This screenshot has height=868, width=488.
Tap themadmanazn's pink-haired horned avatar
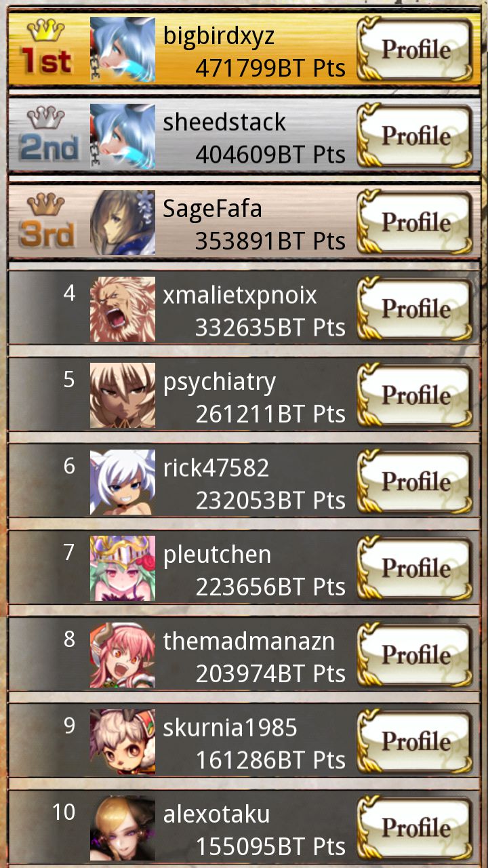(x=123, y=655)
